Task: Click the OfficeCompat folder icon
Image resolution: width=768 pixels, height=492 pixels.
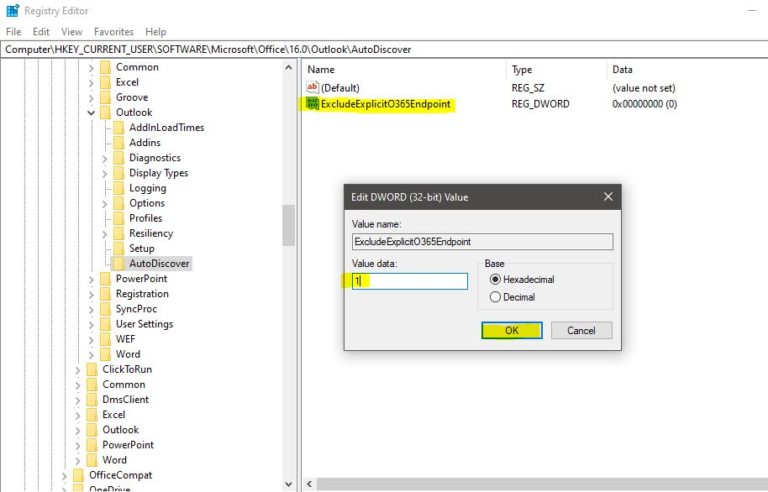Action: tap(78, 475)
